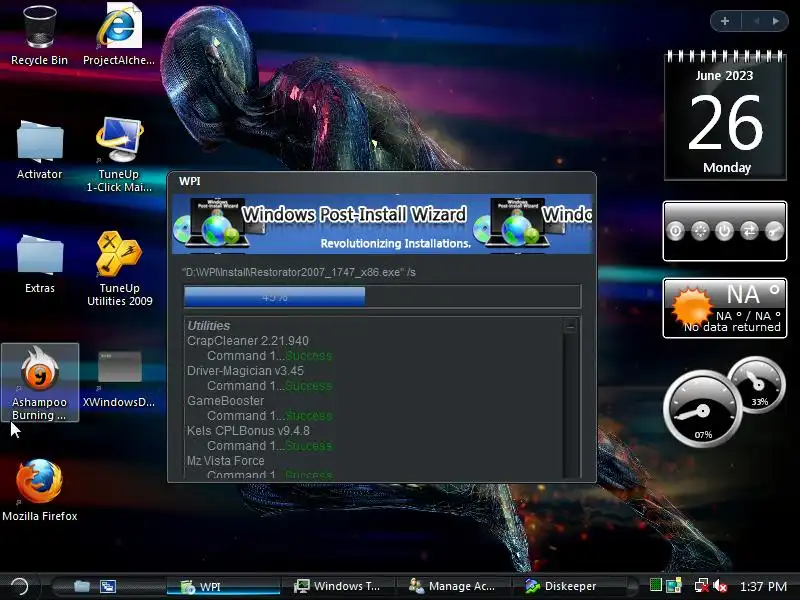The image size is (800, 600).
Task: Switch to Manage Ac... taskbar button
Action: tap(453, 586)
